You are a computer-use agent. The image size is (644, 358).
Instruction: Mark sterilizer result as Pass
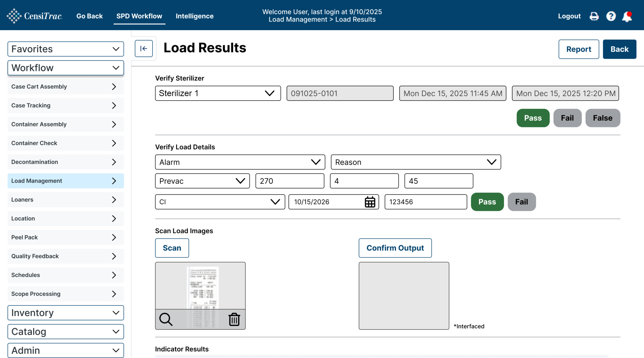tap(533, 118)
